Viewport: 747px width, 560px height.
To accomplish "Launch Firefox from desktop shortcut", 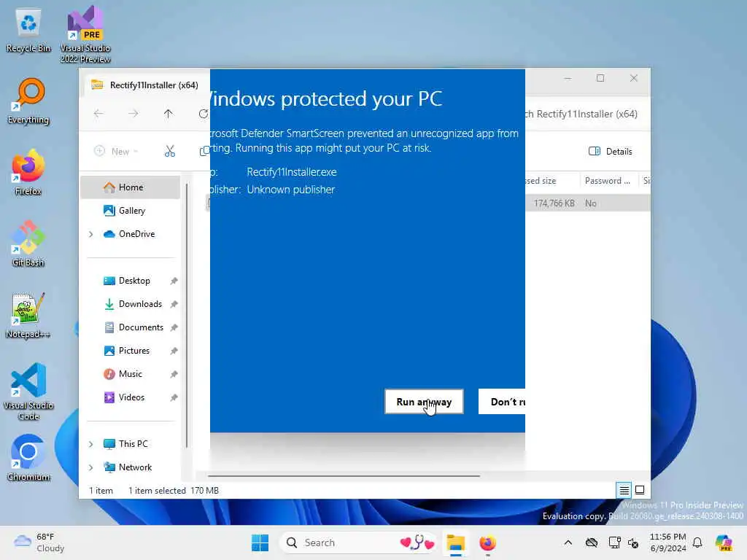I will click(28, 173).
